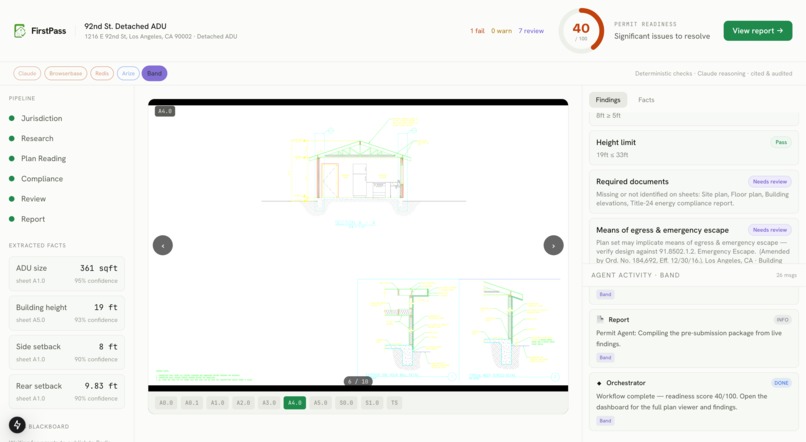The height and width of the screenshot is (442, 806).
Task: Click the '1 fail' status count
Action: 477,31
